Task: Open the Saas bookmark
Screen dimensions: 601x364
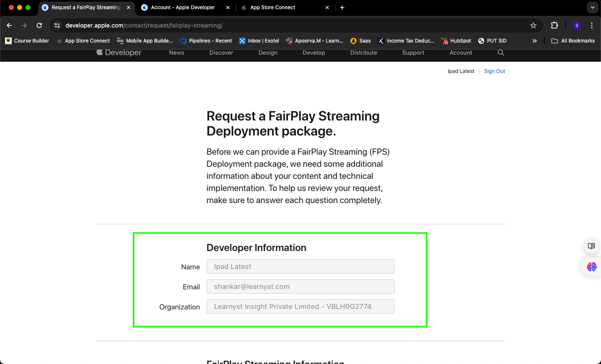Action: (360, 41)
